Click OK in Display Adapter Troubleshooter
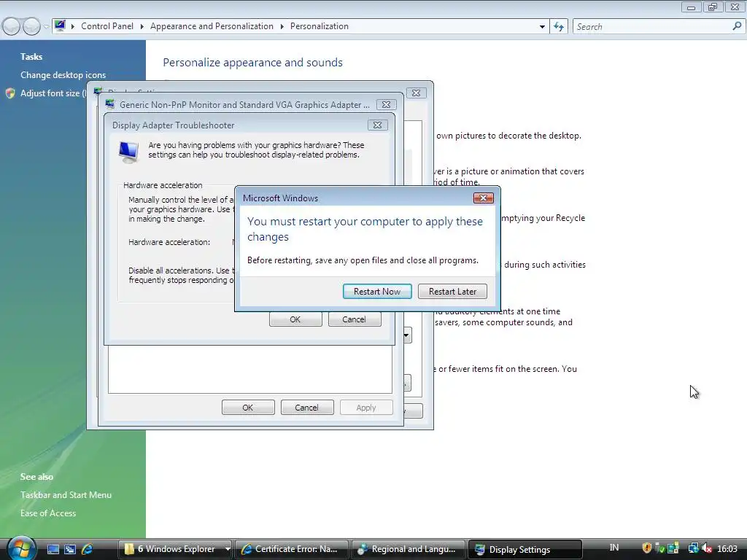The height and width of the screenshot is (560, 747). coord(295,319)
